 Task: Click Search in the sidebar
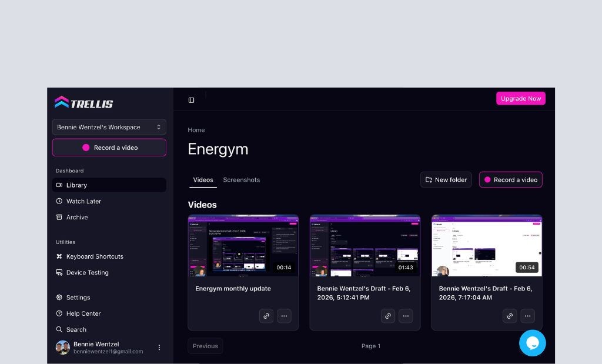109,329
